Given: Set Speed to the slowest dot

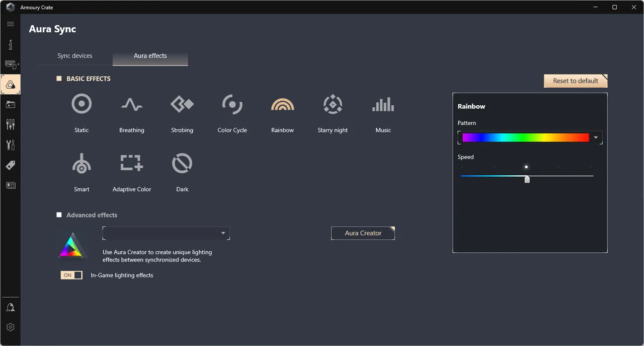Looking at the screenshot, I should tap(462, 167).
